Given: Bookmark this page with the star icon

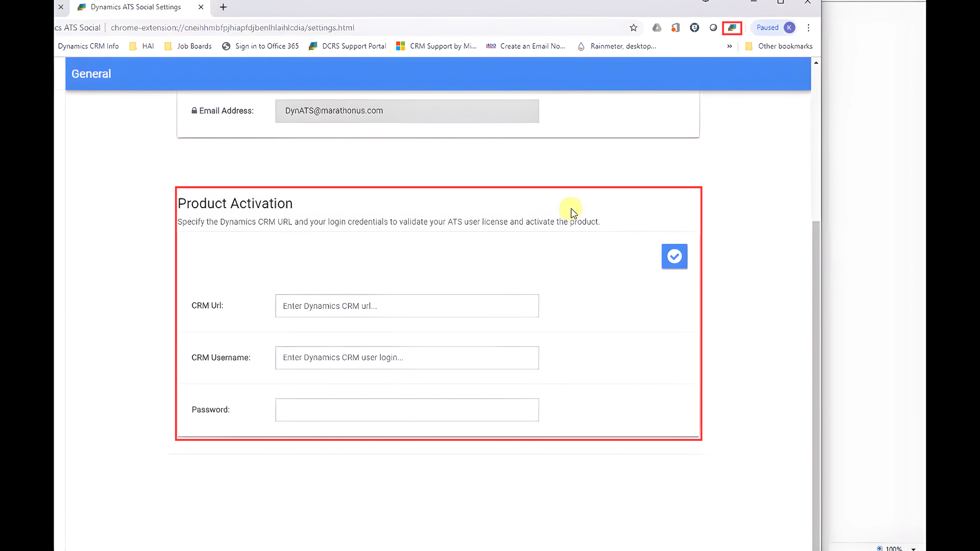Looking at the screenshot, I should (x=633, y=28).
